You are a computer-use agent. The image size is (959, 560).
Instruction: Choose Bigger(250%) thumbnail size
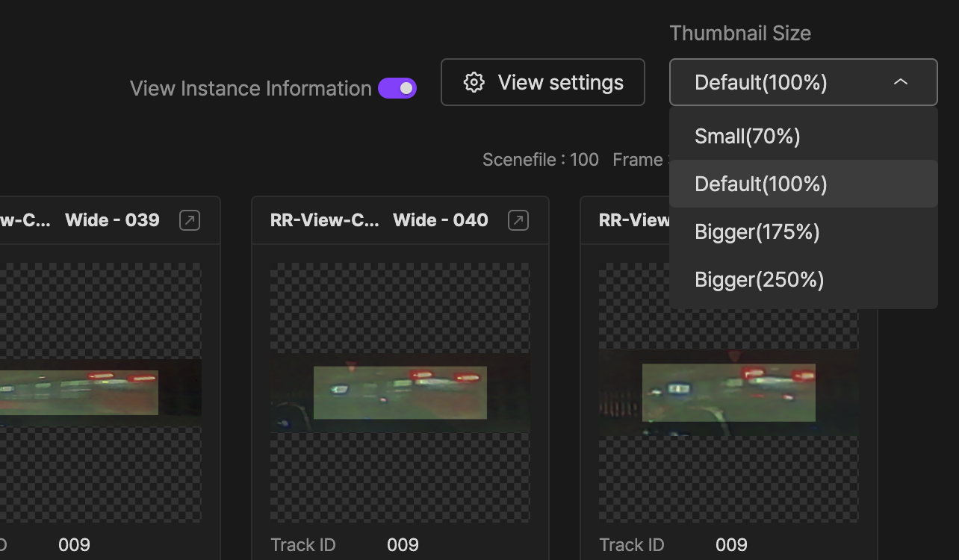[804, 279]
